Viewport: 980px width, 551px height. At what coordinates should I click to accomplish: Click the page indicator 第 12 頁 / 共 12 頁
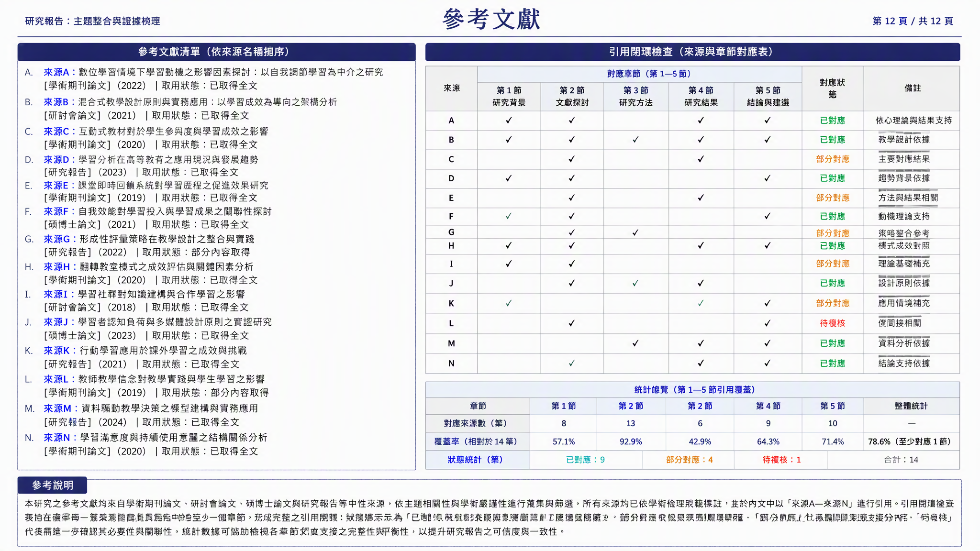913,21
